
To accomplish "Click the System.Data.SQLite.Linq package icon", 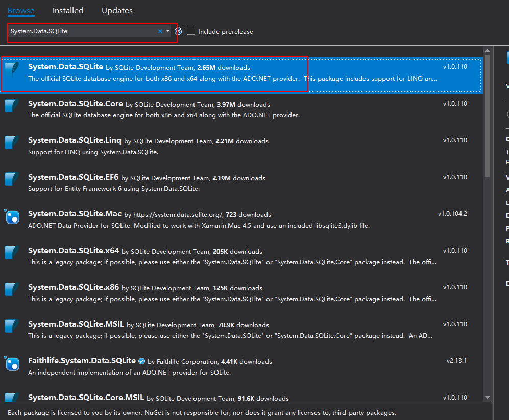I will point(12,142).
